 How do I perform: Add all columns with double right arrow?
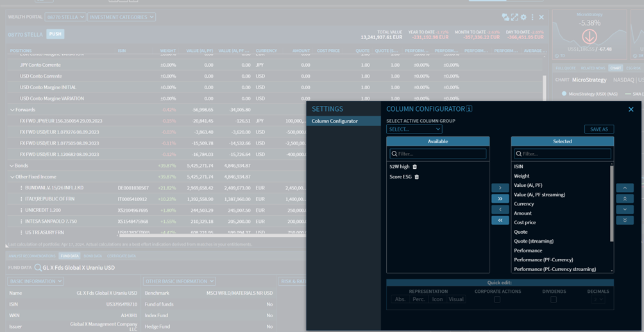tap(500, 199)
